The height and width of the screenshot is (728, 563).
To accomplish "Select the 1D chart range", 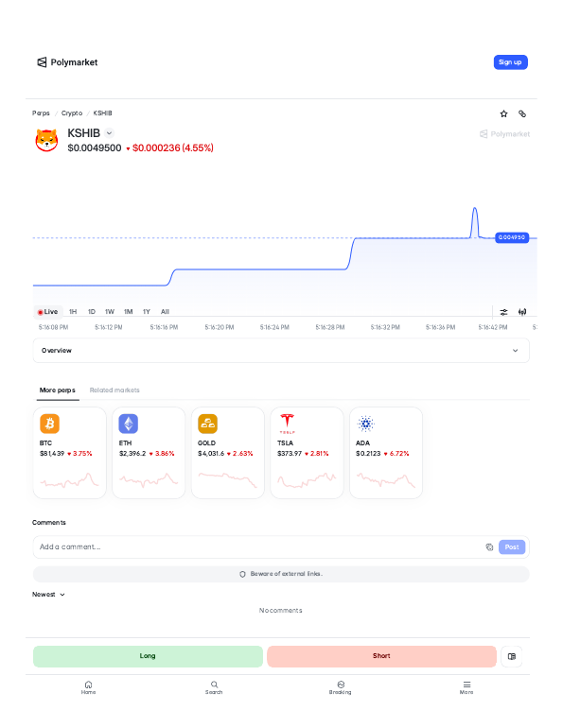I will tap(92, 312).
